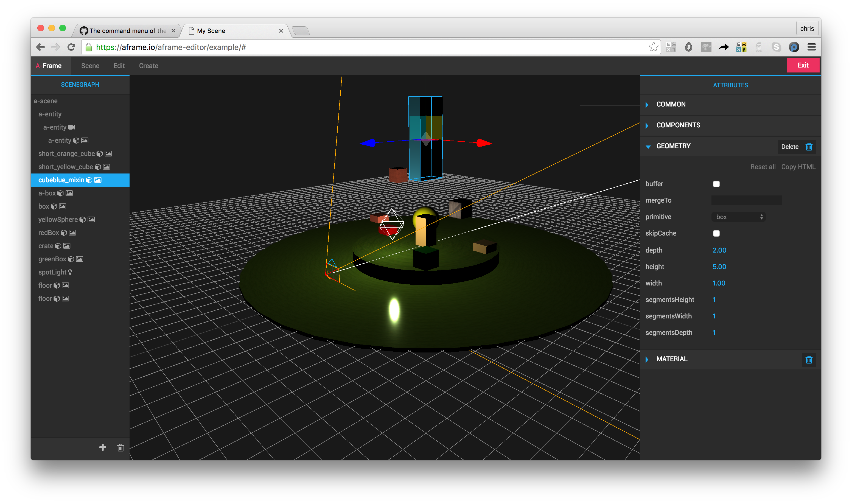Click the lightbulb icon beside spotLight

click(x=70, y=272)
